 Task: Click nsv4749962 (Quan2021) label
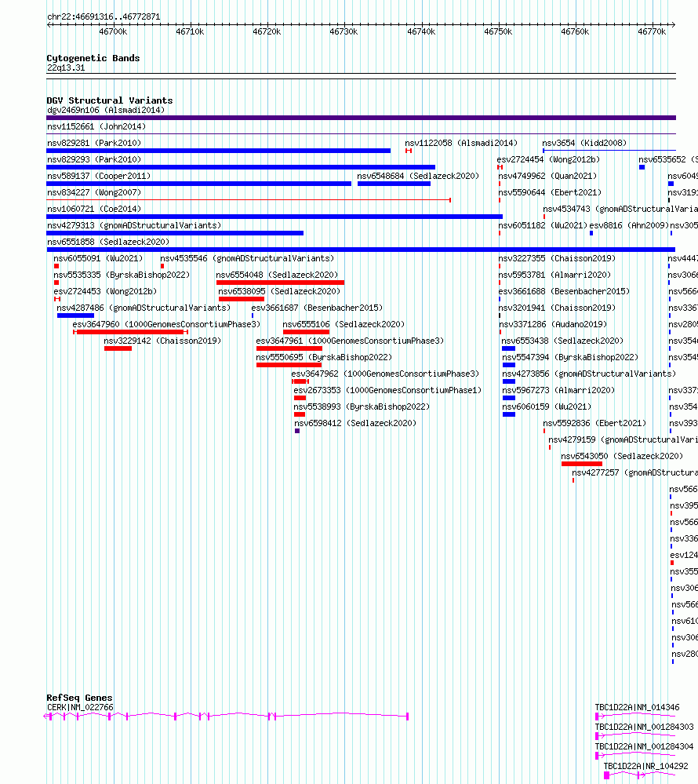[x=547, y=176]
